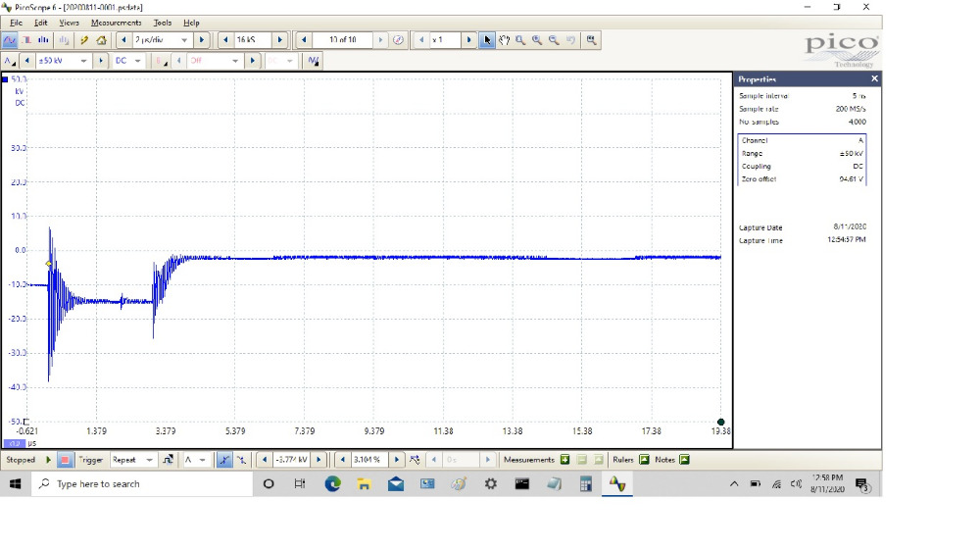Open the Views menu

point(69,23)
